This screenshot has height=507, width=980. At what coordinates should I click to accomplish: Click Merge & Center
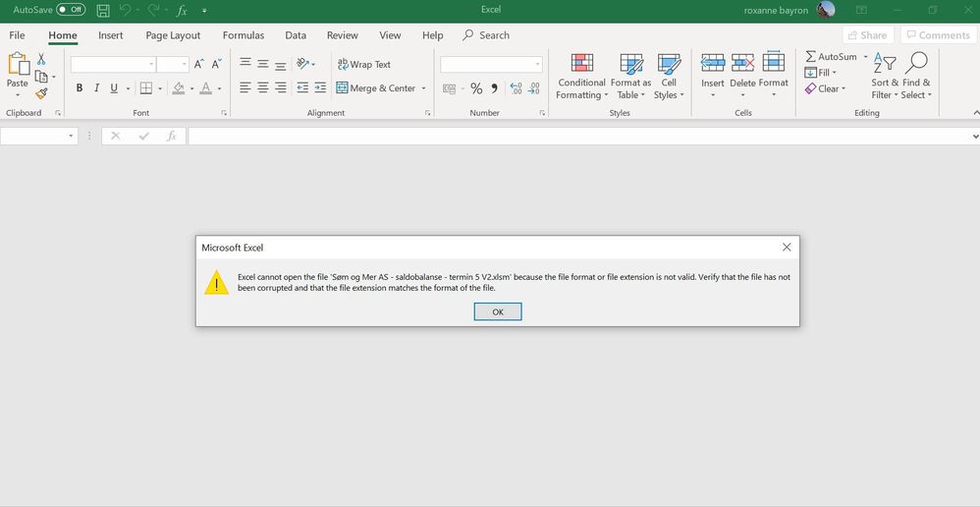(376, 88)
